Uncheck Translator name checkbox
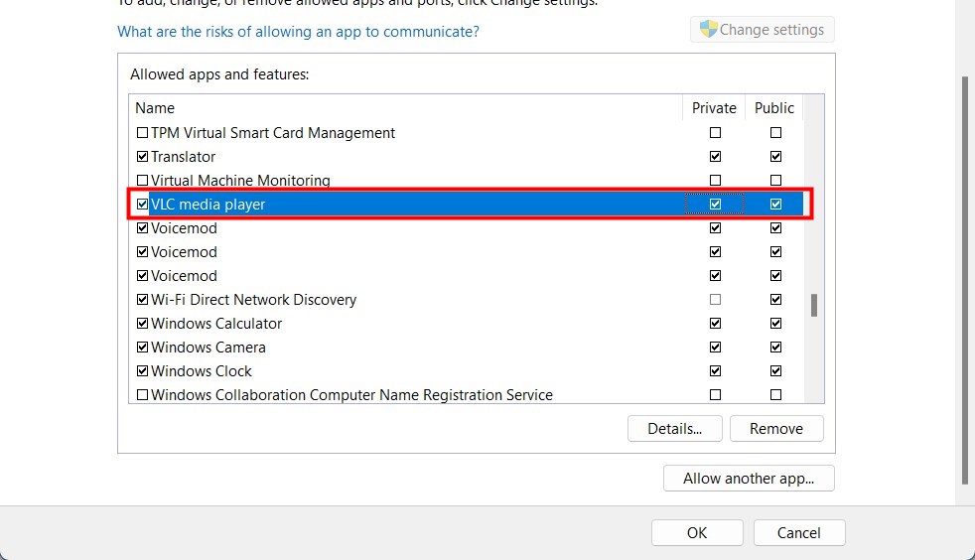The width and height of the screenshot is (975, 560). pyautogui.click(x=142, y=156)
